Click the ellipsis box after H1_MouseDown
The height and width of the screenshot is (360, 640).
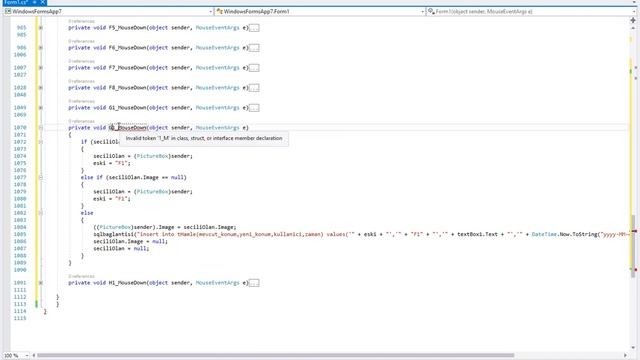(x=254, y=283)
